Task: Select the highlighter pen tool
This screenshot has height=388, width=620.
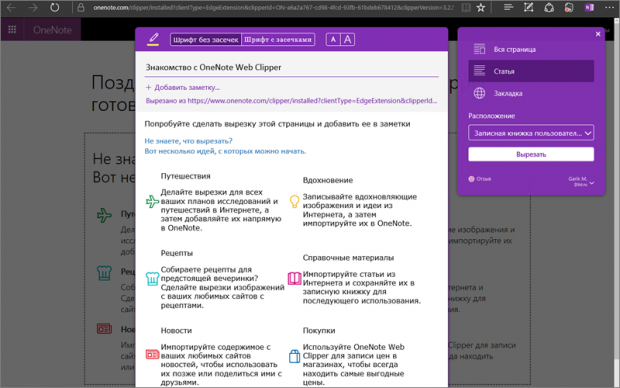Action: [x=153, y=39]
